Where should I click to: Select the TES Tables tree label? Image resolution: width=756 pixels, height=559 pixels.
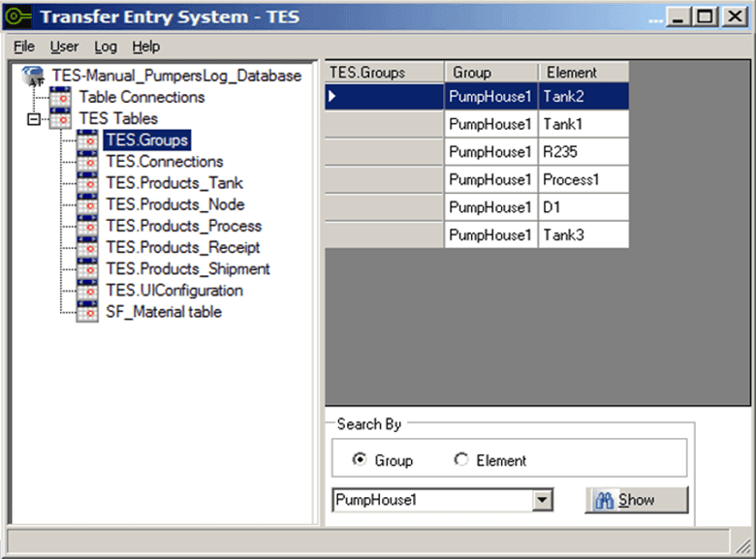(118, 118)
